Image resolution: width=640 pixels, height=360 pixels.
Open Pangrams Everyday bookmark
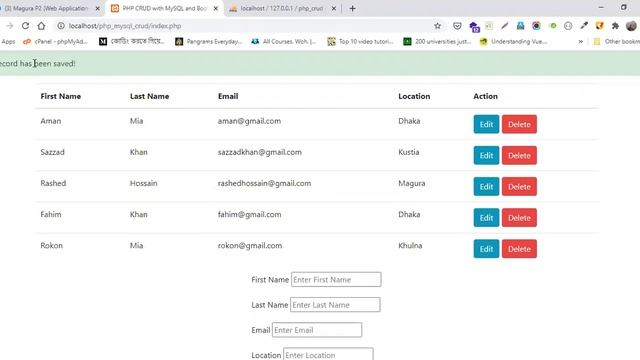pos(209,41)
